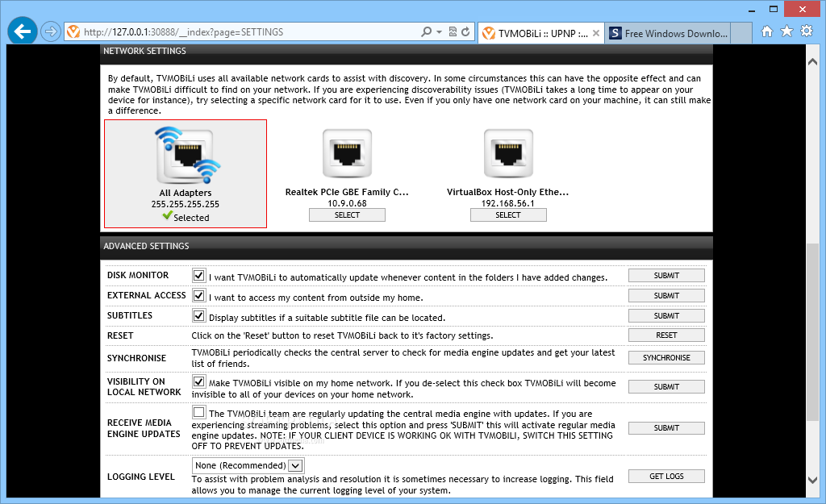Select the All Adapters network icon
This screenshot has width=826, height=504.
point(187,156)
